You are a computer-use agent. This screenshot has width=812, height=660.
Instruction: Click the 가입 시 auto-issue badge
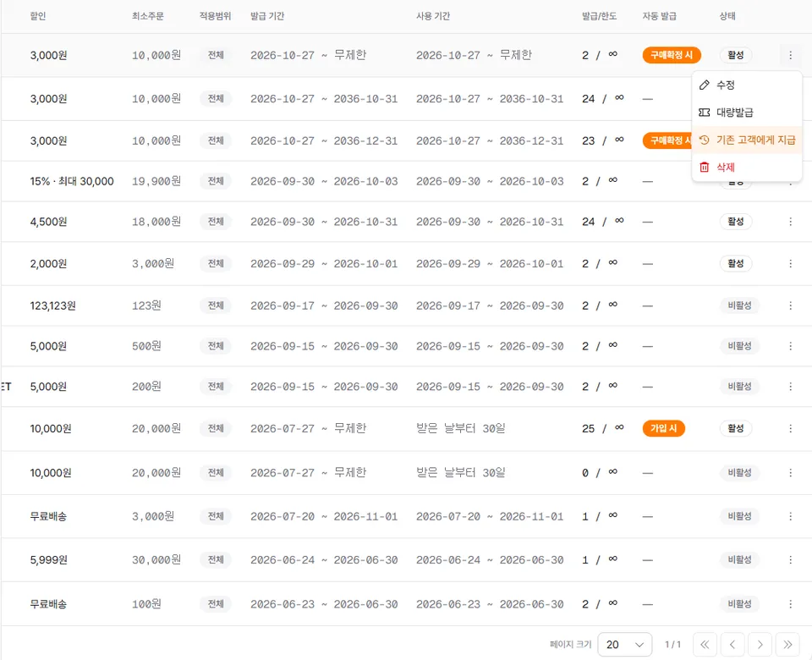(663, 428)
